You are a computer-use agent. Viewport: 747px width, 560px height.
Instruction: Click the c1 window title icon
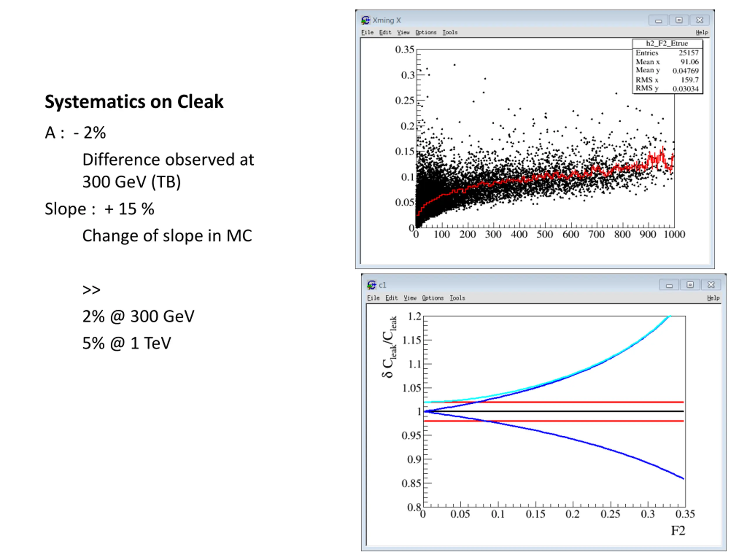pyautogui.click(x=371, y=285)
